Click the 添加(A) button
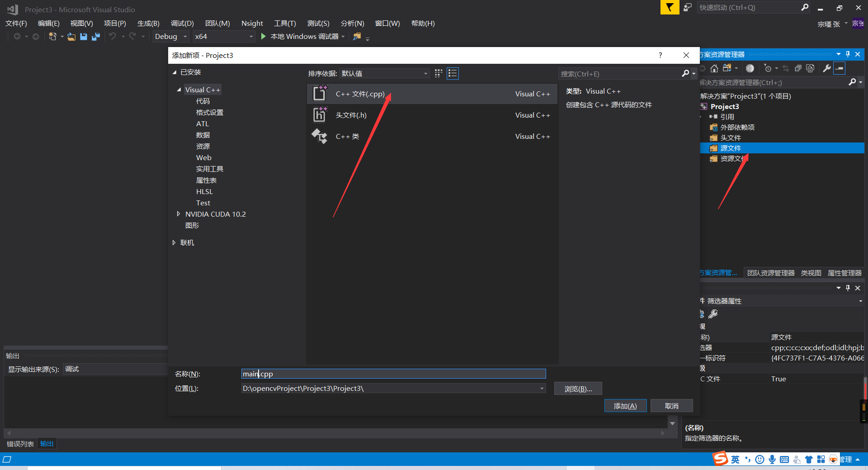The height and width of the screenshot is (470, 868). tap(625, 406)
